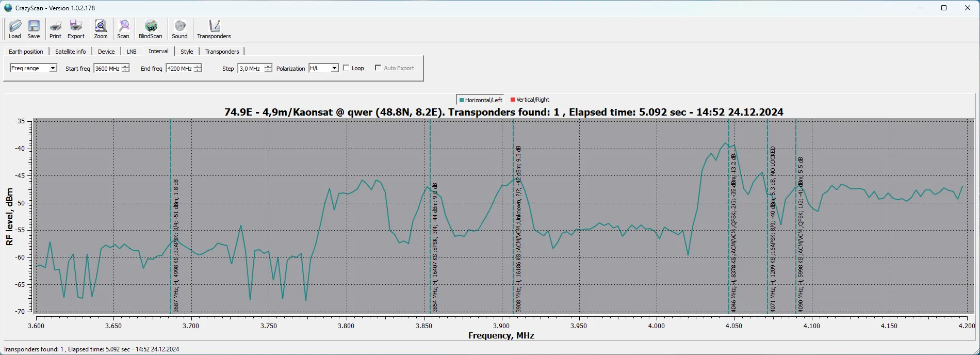Switch to the Satellite info tab
The width and height of the screenshot is (980, 355).
coord(70,52)
